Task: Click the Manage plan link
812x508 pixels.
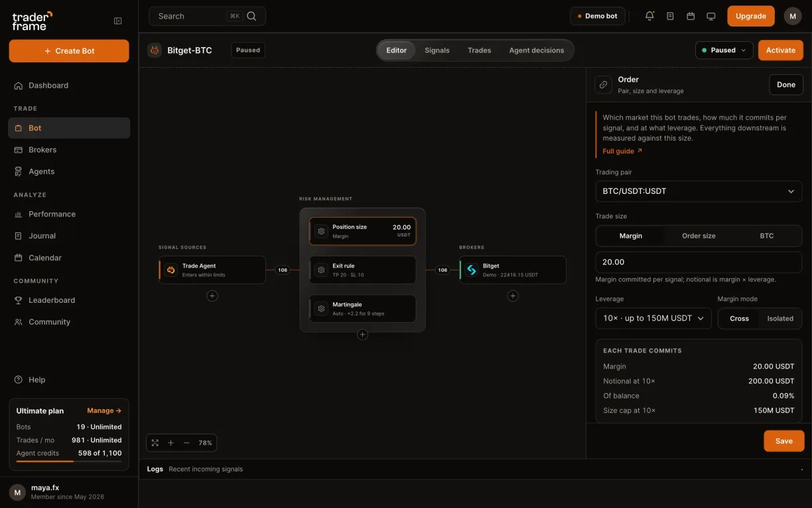Action: [104, 411]
